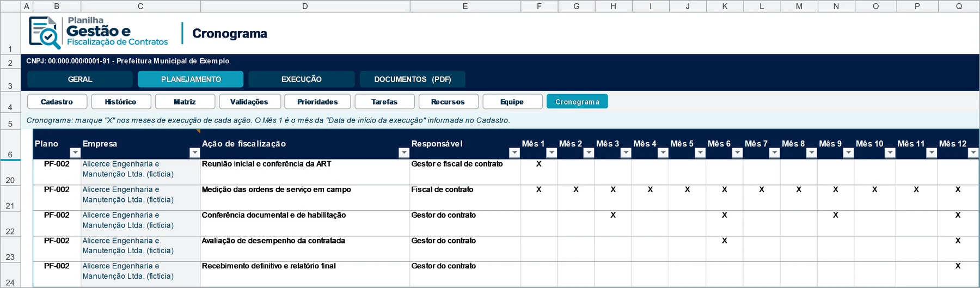
Task: Open the Plano column filter dropdown
Action: [x=75, y=153]
